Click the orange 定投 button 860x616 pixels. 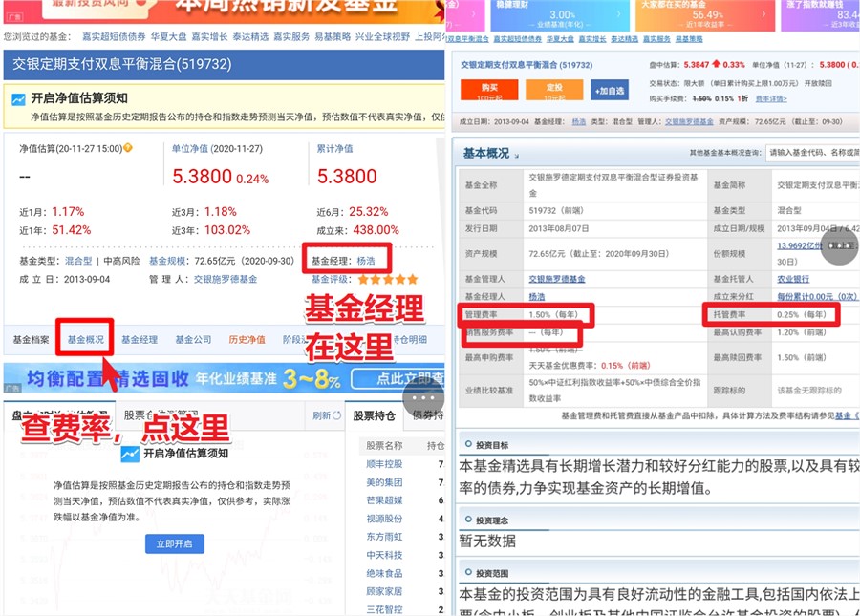(x=554, y=90)
